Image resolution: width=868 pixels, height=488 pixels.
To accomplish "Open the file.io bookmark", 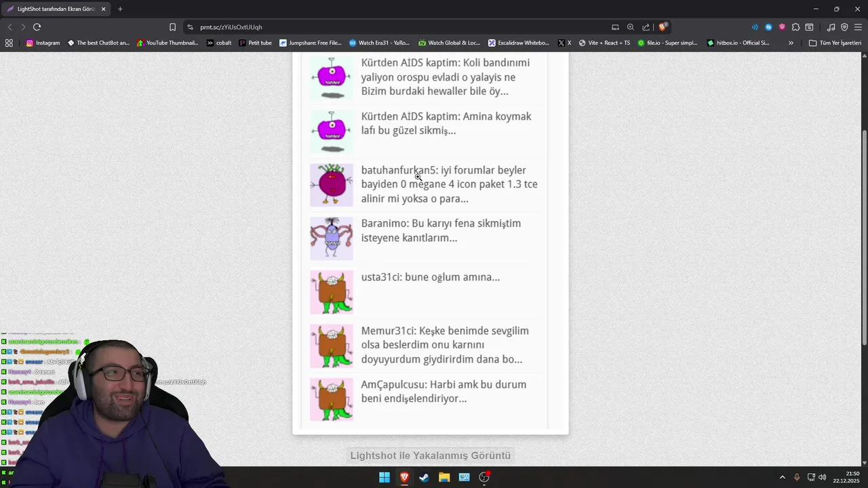I will [x=667, y=43].
